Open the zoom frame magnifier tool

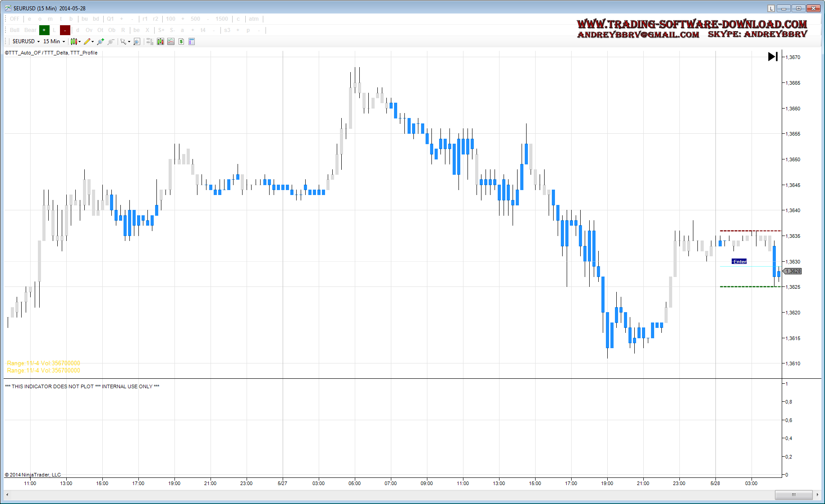coord(137,41)
